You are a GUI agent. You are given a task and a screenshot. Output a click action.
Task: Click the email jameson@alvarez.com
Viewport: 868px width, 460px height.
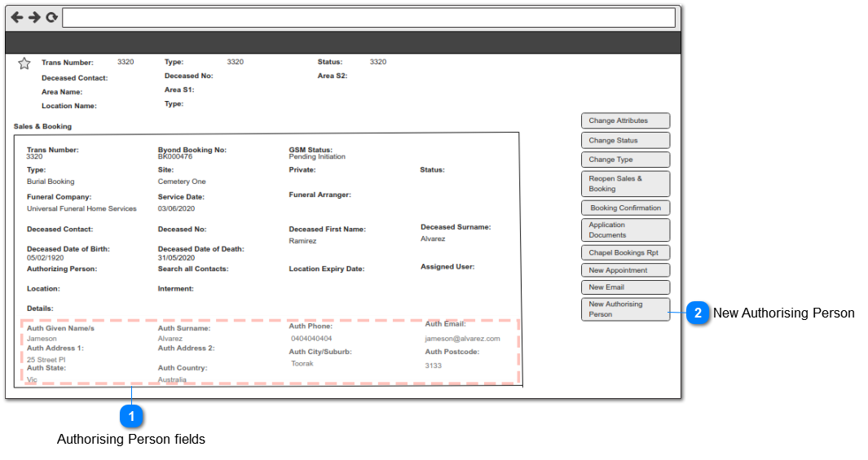(462, 339)
